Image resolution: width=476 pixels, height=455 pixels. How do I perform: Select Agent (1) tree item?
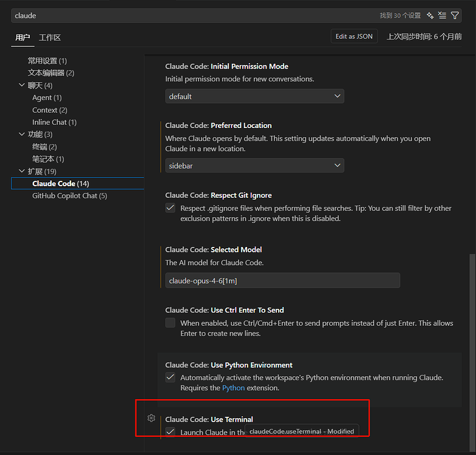click(47, 98)
